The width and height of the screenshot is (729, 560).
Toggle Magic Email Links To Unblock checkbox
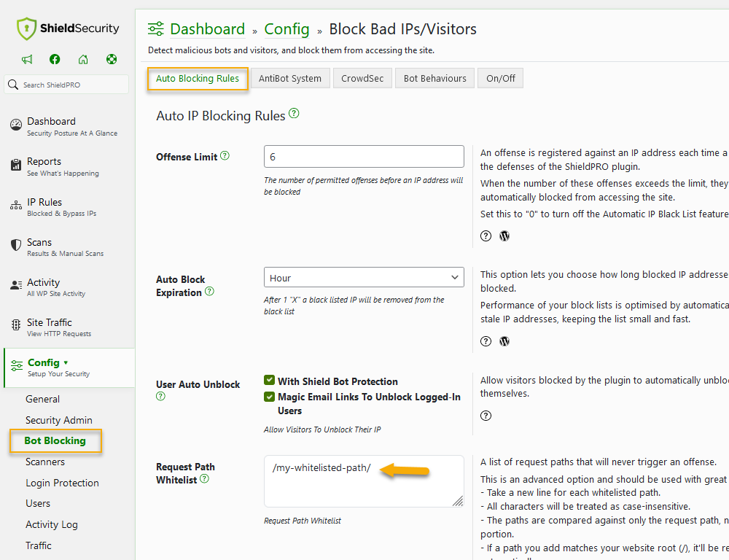[x=269, y=396]
